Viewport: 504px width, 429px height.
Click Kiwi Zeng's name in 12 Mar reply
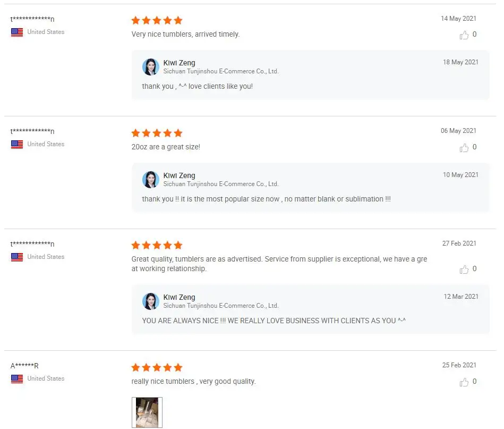(179, 297)
